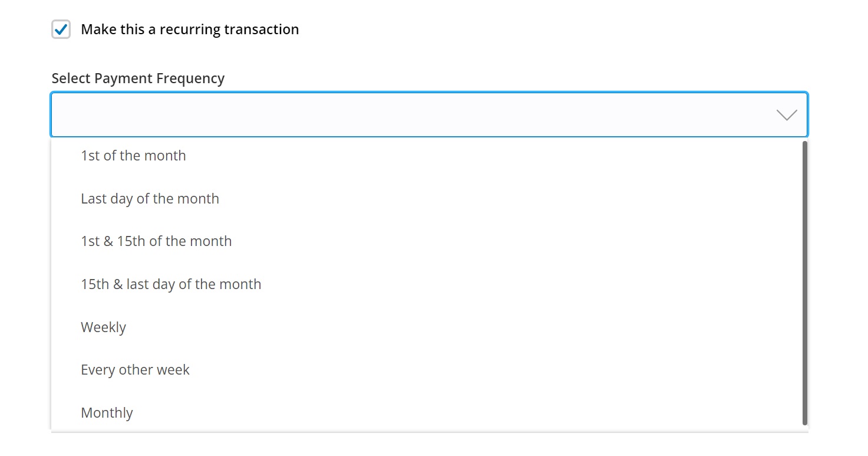Image resolution: width=868 pixels, height=456 pixels.
Task: Select "15th & last day of the month"
Action: pos(171,284)
